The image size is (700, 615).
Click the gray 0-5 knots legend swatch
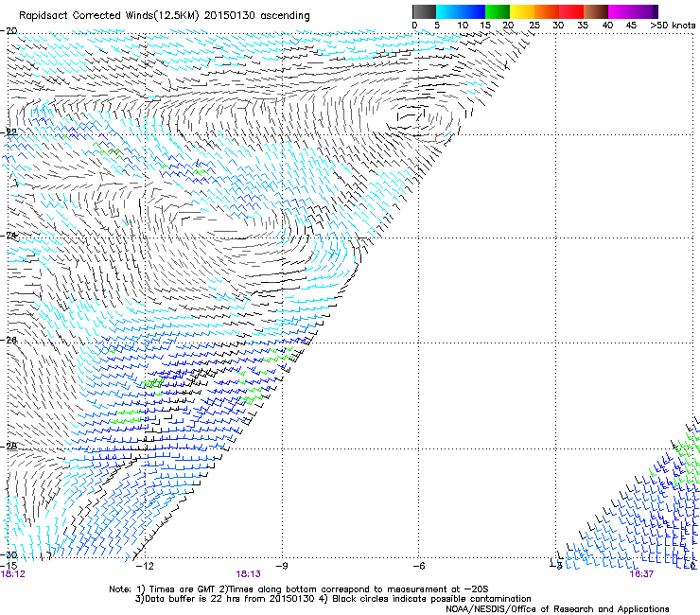click(424, 11)
